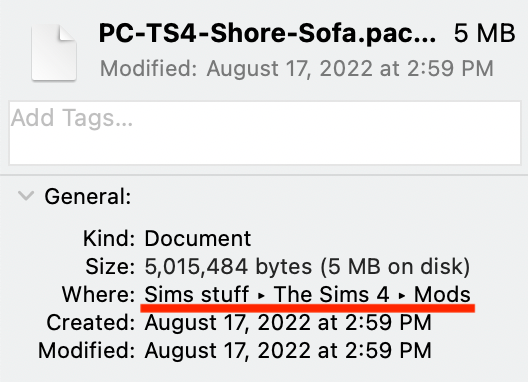
Task: Click The Sims 4 in Where path
Action: 331,294
